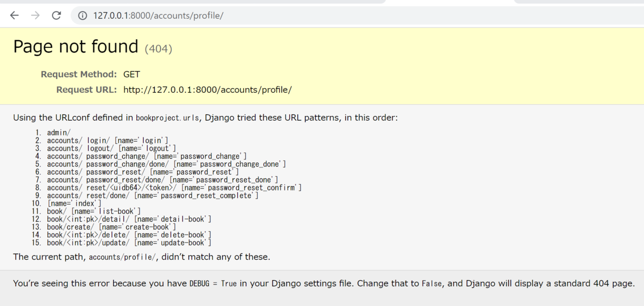Click the browser forward arrow
This screenshot has height=306, width=644.
pyautogui.click(x=35, y=16)
